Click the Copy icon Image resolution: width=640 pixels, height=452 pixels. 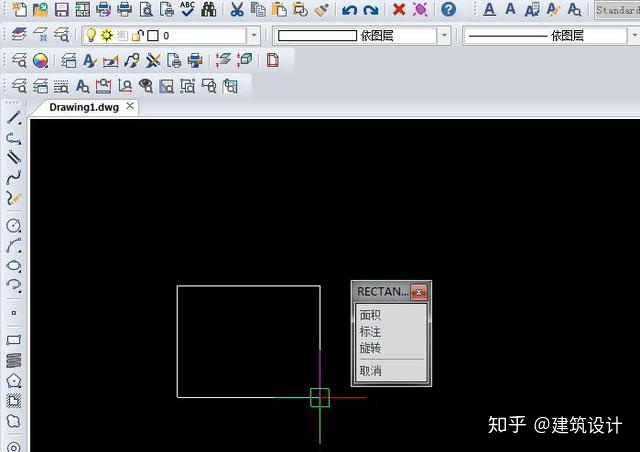click(x=258, y=9)
